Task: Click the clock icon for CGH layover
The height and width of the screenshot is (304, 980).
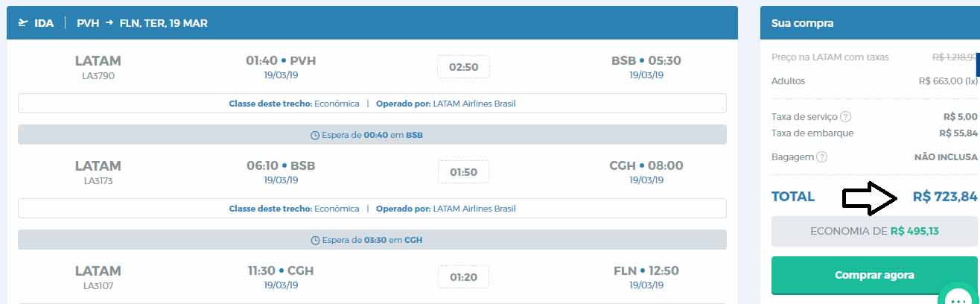Action: [x=314, y=240]
